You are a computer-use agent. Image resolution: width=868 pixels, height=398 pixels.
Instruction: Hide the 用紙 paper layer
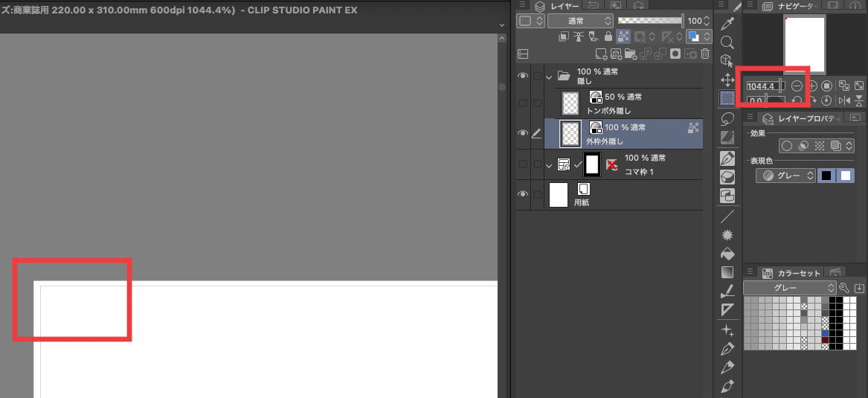click(523, 194)
